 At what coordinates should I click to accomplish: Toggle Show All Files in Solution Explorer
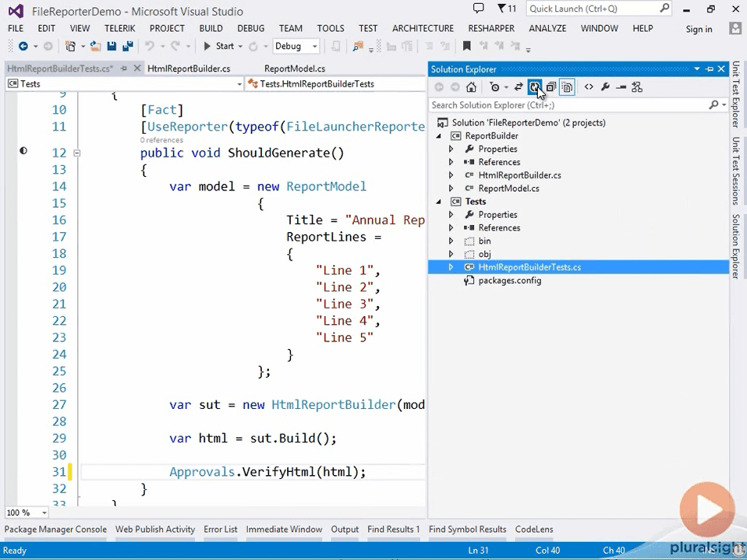(567, 87)
